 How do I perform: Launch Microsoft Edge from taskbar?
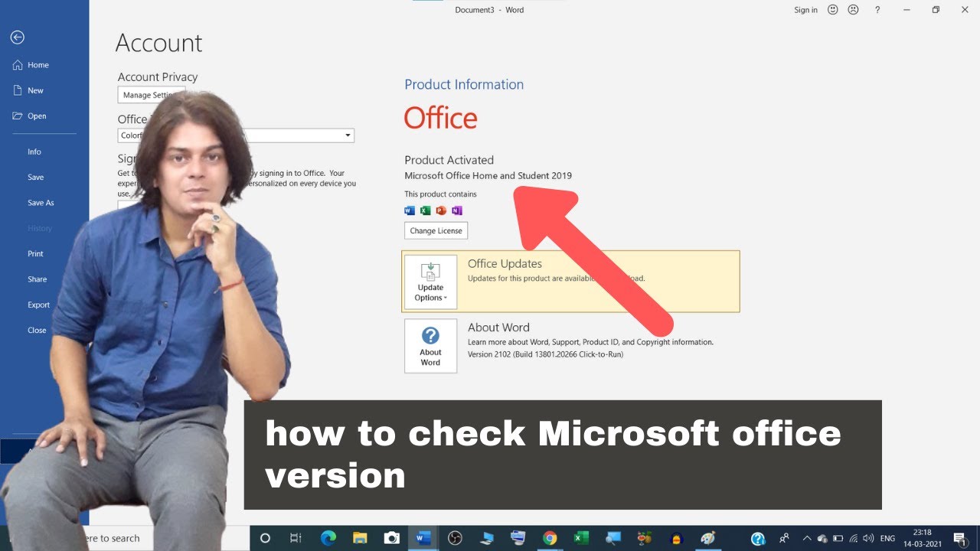[328, 538]
